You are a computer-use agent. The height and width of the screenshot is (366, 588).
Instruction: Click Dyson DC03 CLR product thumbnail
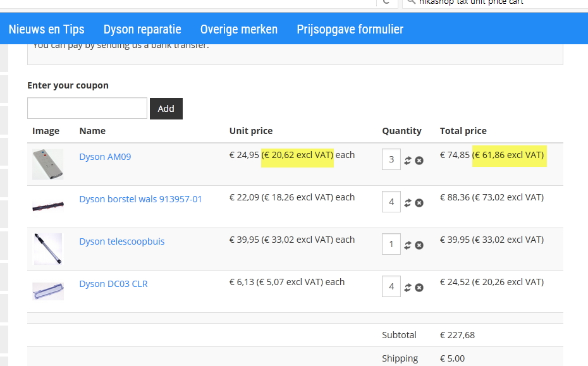[48, 291]
